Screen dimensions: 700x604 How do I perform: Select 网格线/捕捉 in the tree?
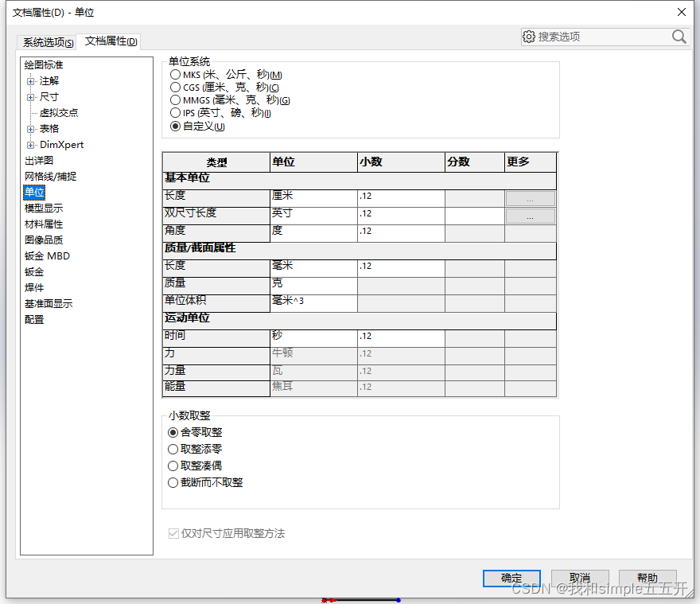pos(50,177)
